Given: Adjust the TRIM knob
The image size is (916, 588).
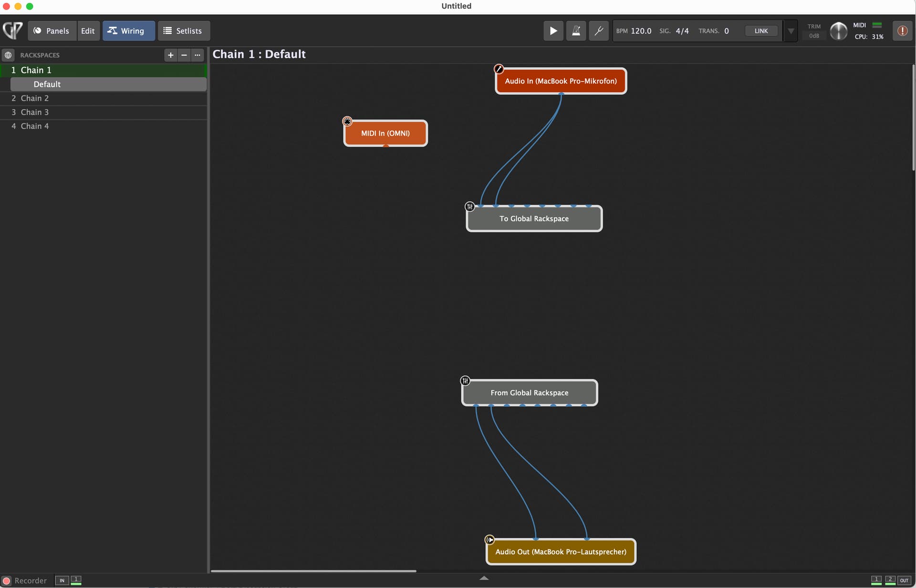Looking at the screenshot, I should [838, 31].
